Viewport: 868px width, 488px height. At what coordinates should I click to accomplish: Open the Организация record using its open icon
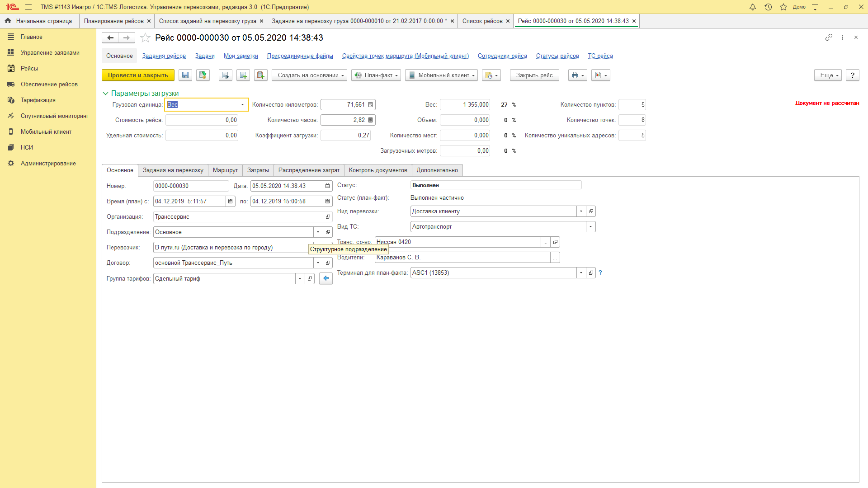coord(328,217)
